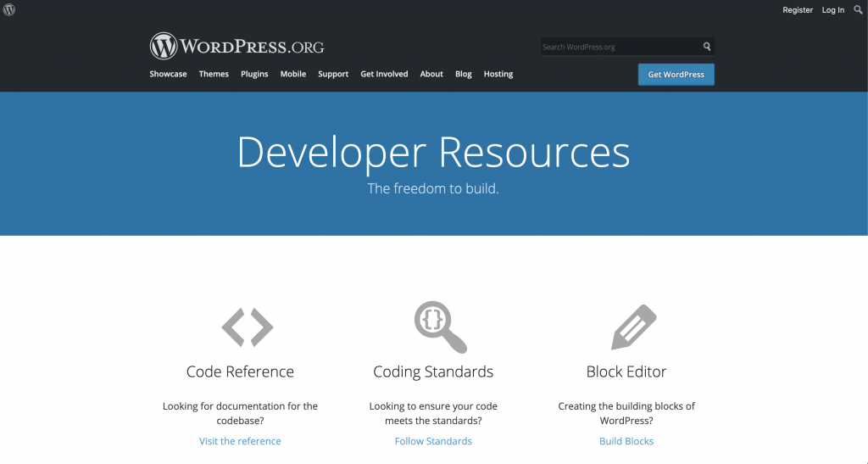Open the Showcase menu item
The width and height of the screenshot is (868, 464).
(x=168, y=74)
